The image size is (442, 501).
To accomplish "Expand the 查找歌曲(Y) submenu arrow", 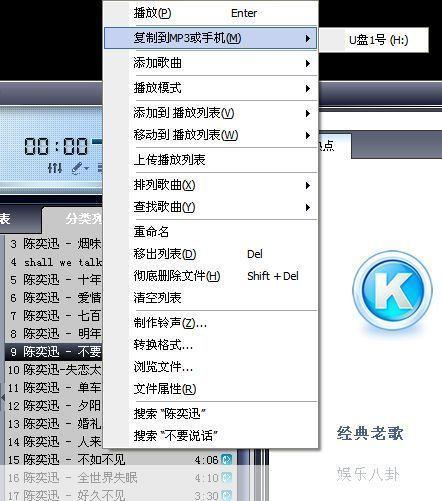I will click(x=308, y=207).
